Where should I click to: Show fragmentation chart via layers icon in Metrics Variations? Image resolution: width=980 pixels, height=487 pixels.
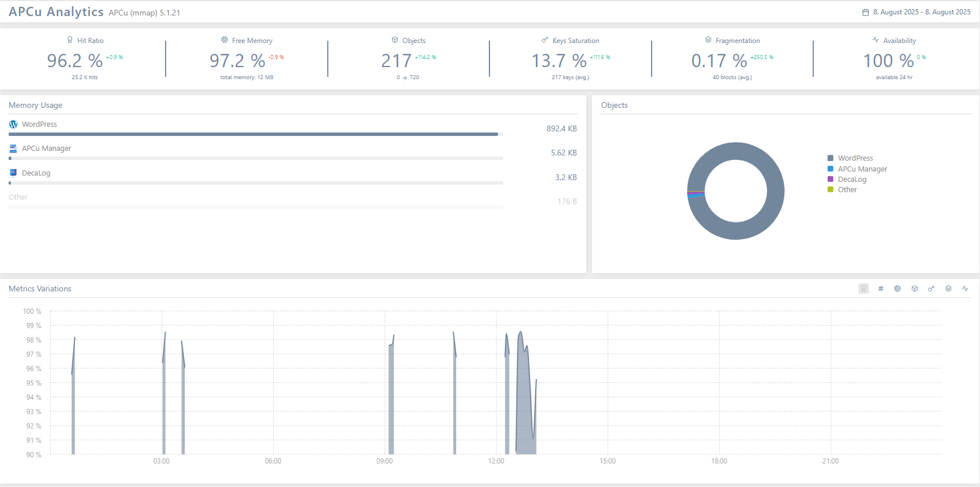948,289
